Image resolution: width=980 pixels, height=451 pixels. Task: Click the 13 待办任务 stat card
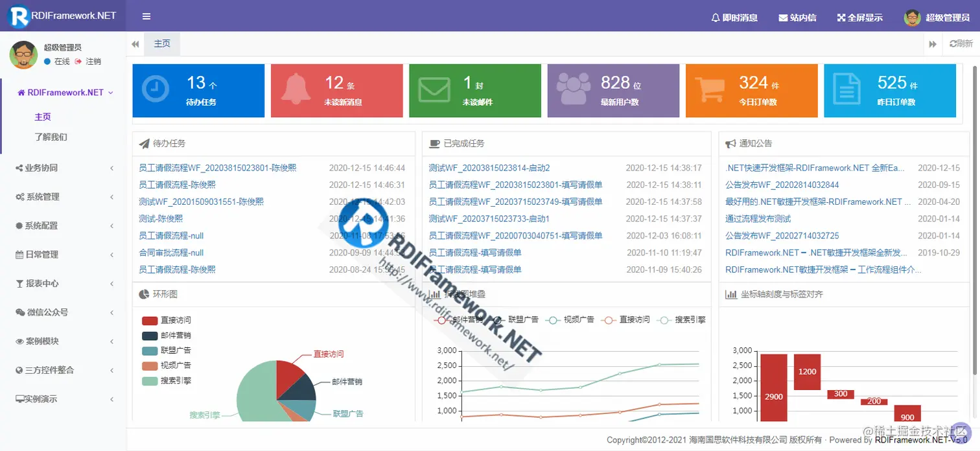[198, 91]
